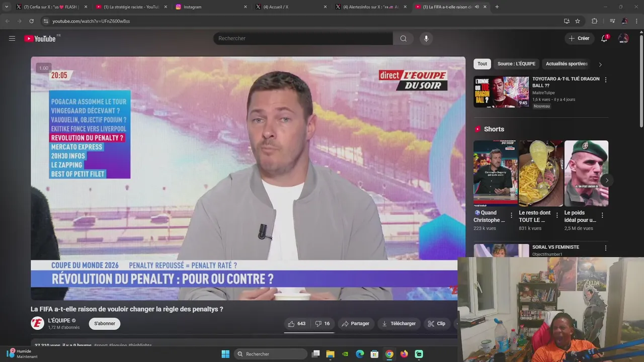Start voice search with the microphone icon
644x362 pixels.
426,38
